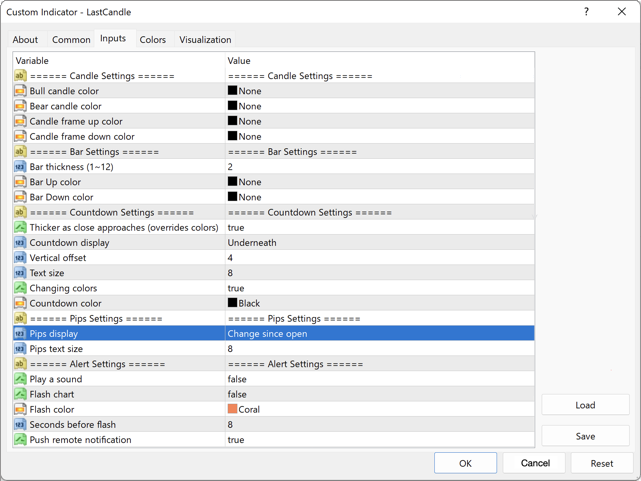Click the Seconds before flash icon
Screen dimensions: 641x481
20,425
